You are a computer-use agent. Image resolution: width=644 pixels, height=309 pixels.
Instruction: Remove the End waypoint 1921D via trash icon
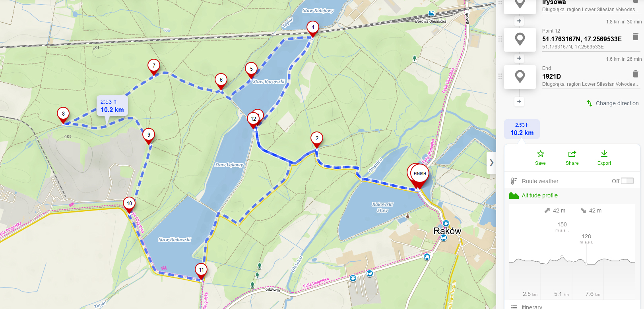(x=635, y=74)
